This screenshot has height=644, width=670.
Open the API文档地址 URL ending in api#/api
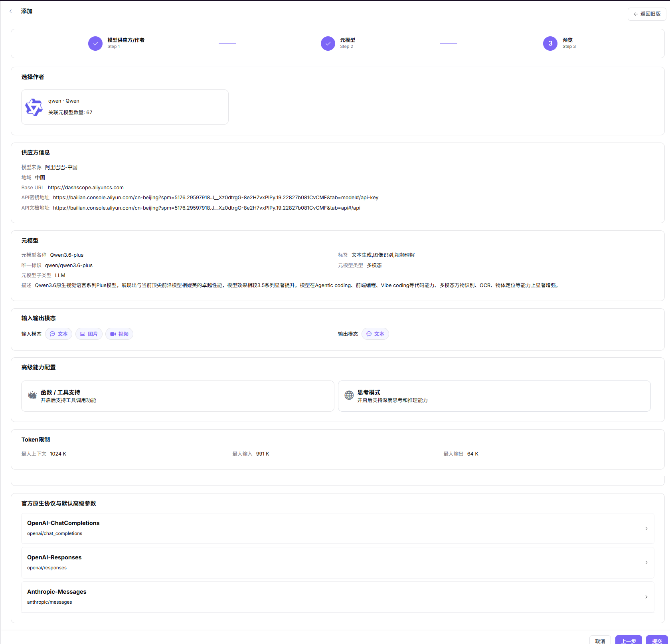(x=207, y=208)
